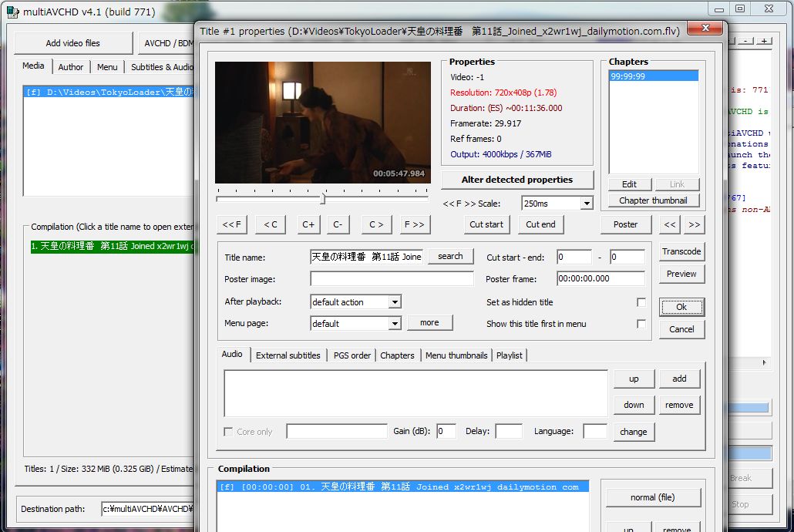Screen dimensions: 794x532
Task: Step forward a frame with F >>
Action: (x=414, y=224)
